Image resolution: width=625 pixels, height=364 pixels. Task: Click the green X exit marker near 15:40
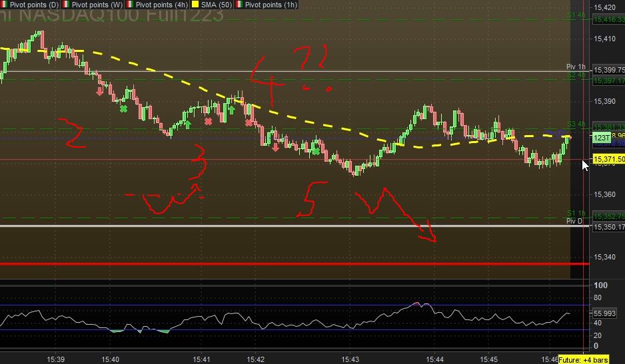pyautogui.click(x=123, y=108)
